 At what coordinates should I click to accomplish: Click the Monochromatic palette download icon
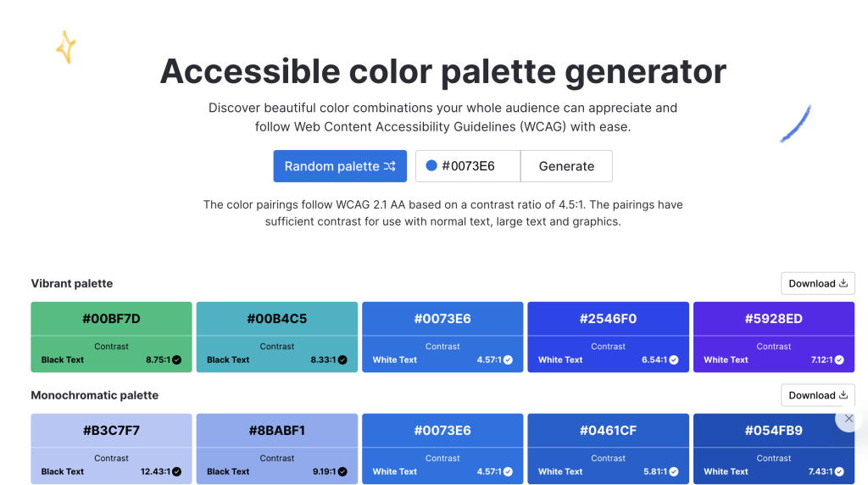(843, 395)
